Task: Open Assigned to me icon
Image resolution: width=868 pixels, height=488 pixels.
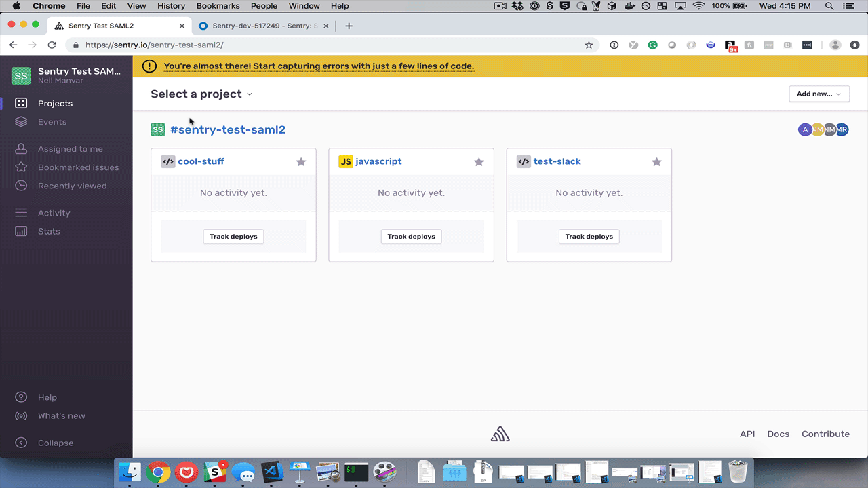Action: [x=21, y=149]
